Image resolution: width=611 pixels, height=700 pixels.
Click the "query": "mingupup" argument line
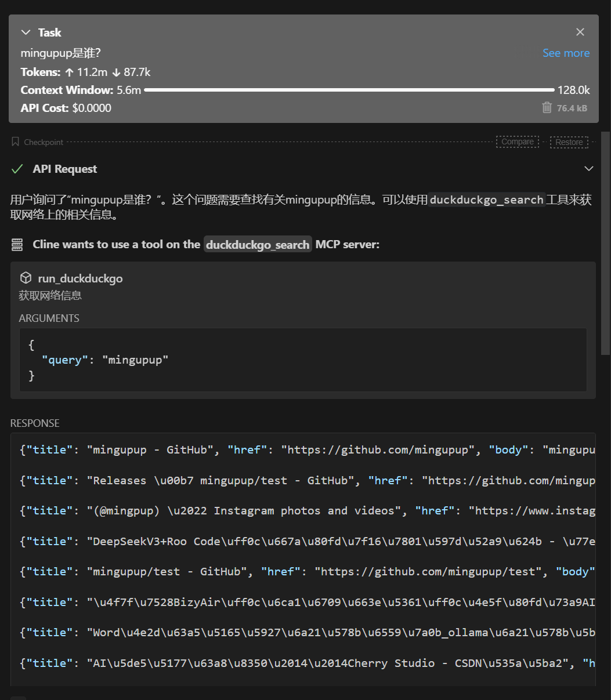(105, 360)
